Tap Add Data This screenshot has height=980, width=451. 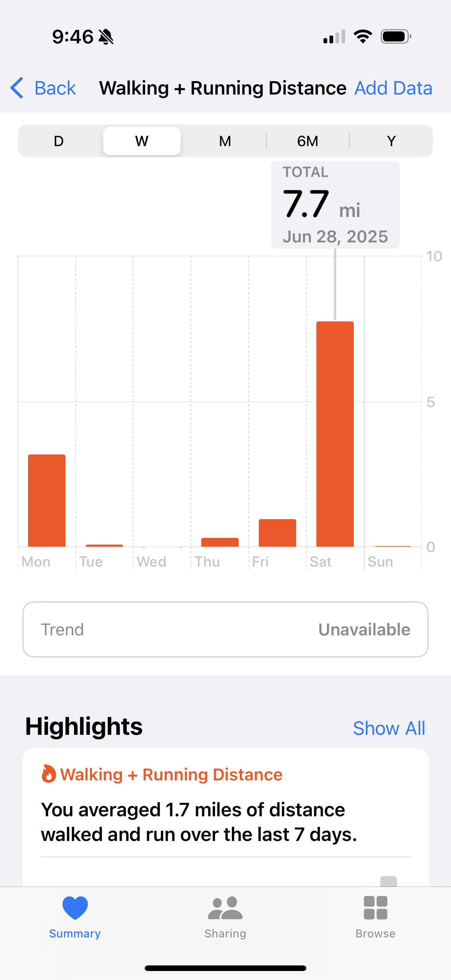pyautogui.click(x=393, y=88)
